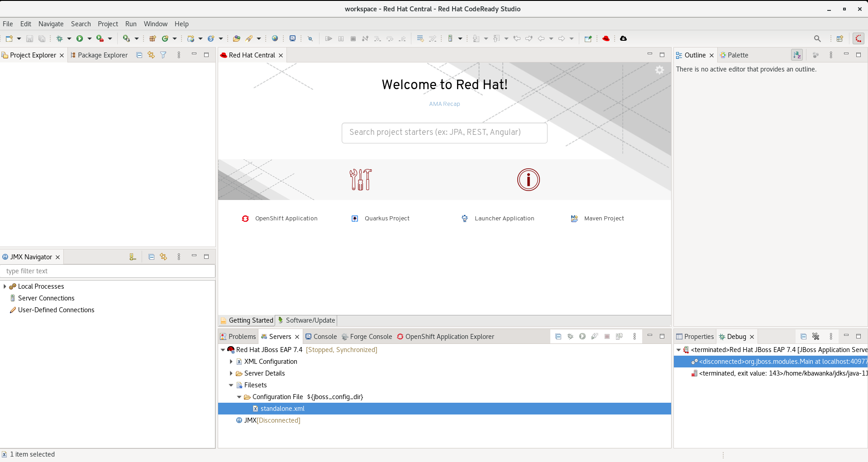Toggle Link with Editor in JMX Navigator
Image resolution: width=868 pixels, height=462 pixels.
click(163, 257)
